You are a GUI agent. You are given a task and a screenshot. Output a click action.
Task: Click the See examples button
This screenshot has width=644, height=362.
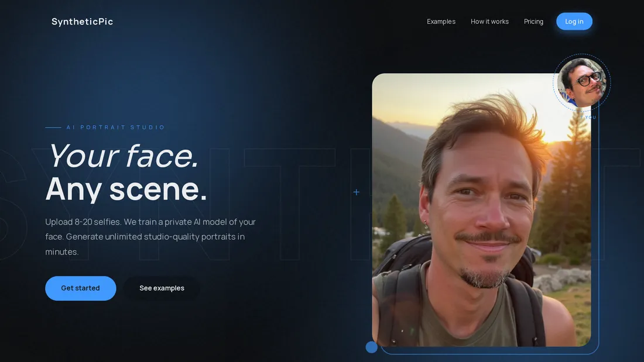[162, 288]
